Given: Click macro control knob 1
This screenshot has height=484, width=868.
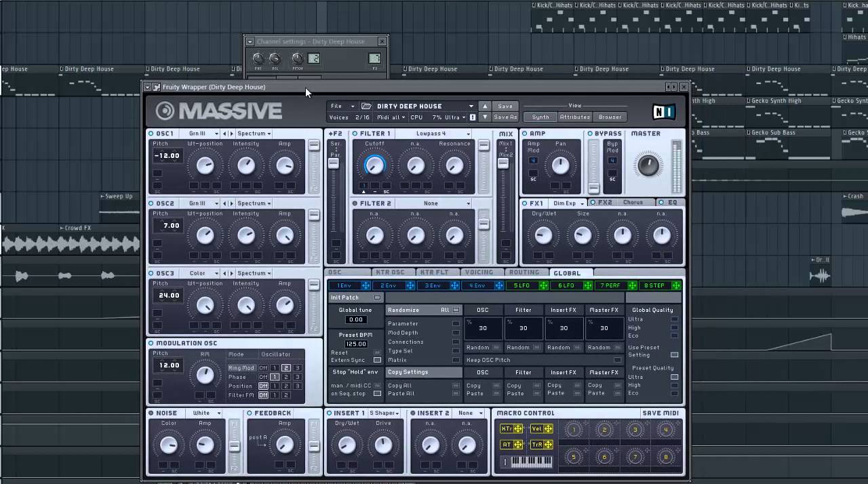Looking at the screenshot, I should (574, 429).
